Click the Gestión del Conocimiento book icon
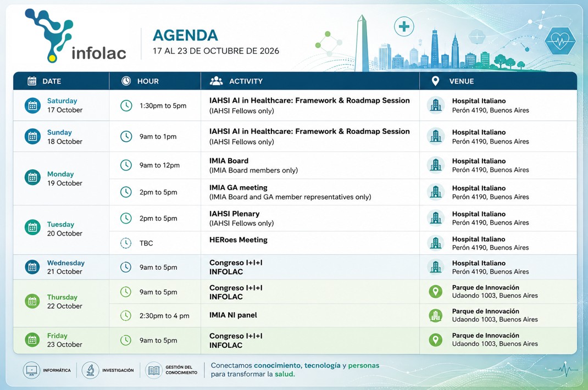588x390 pixels. 154,370
